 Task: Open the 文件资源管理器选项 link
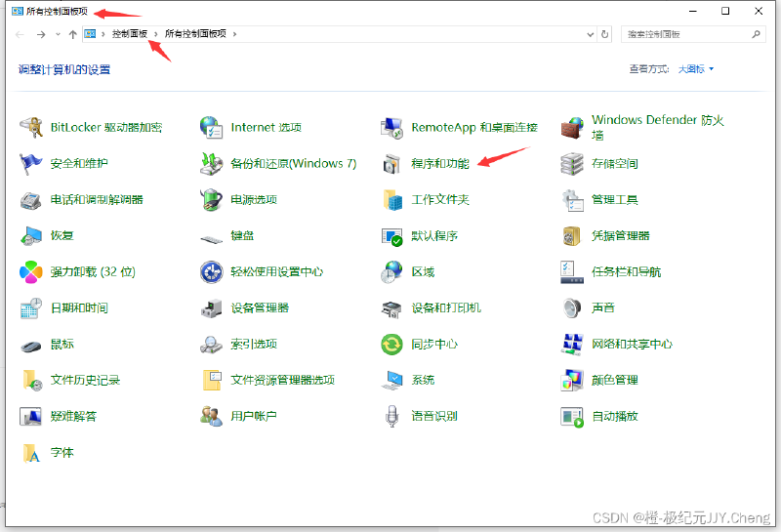282,381
